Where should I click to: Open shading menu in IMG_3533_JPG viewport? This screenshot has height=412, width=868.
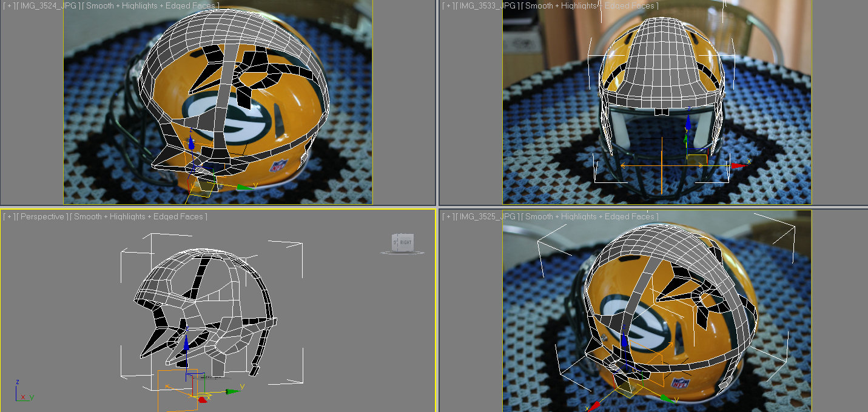(590, 5)
